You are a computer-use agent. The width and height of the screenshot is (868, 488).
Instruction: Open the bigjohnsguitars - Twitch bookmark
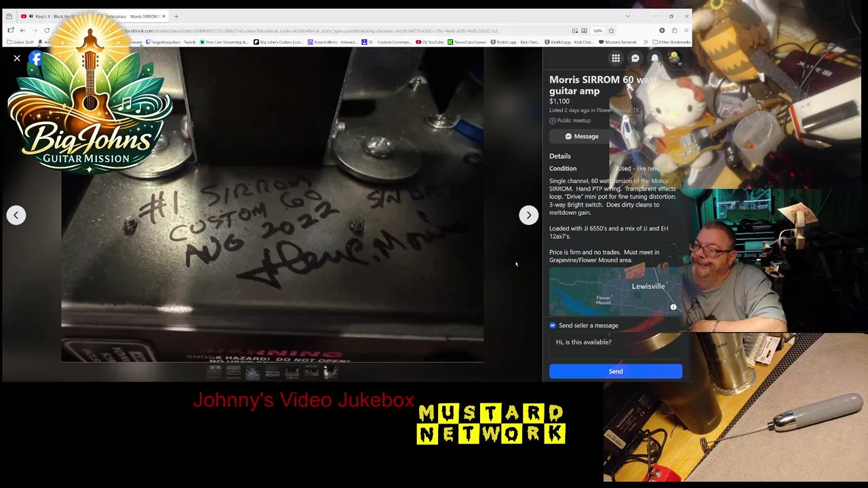click(170, 42)
